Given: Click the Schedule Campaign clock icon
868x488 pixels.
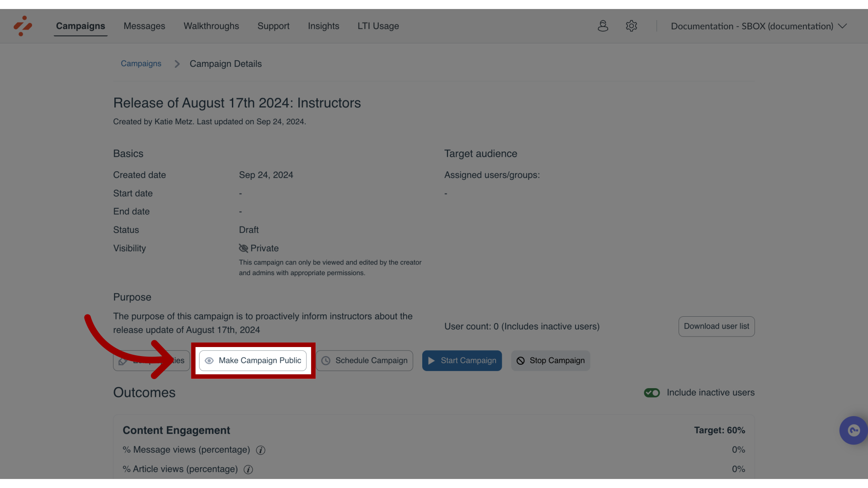Looking at the screenshot, I should pyautogui.click(x=327, y=361).
